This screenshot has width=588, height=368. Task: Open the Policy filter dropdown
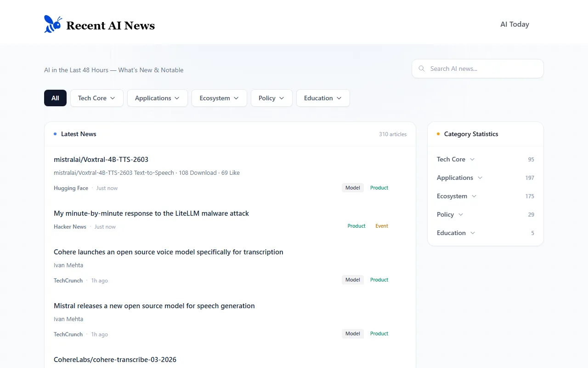271,98
